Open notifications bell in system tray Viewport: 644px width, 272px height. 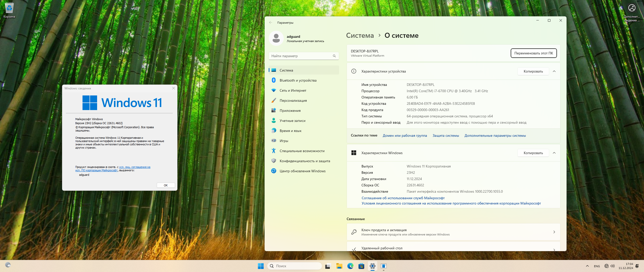pos(637,266)
